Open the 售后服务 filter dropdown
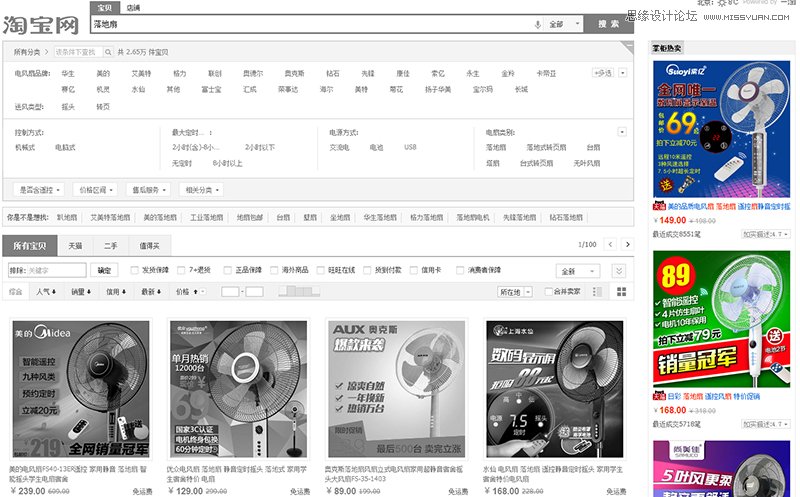This screenshot has width=800, height=497. [x=148, y=190]
